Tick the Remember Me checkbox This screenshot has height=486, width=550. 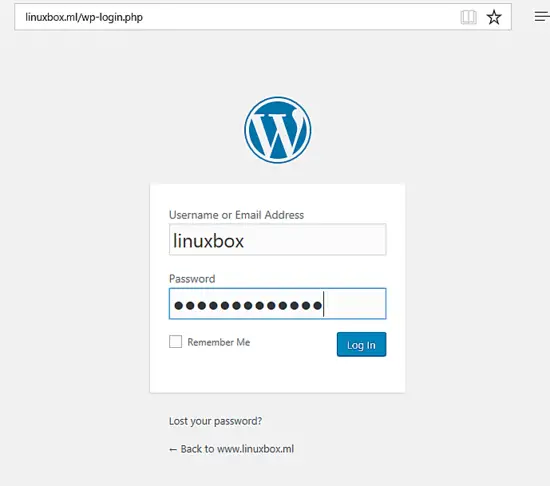175,342
